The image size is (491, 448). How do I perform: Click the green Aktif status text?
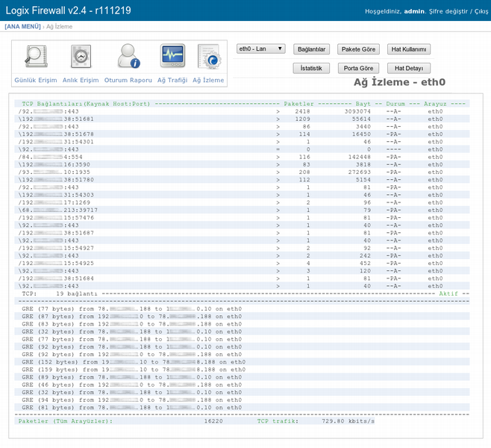(x=448, y=294)
